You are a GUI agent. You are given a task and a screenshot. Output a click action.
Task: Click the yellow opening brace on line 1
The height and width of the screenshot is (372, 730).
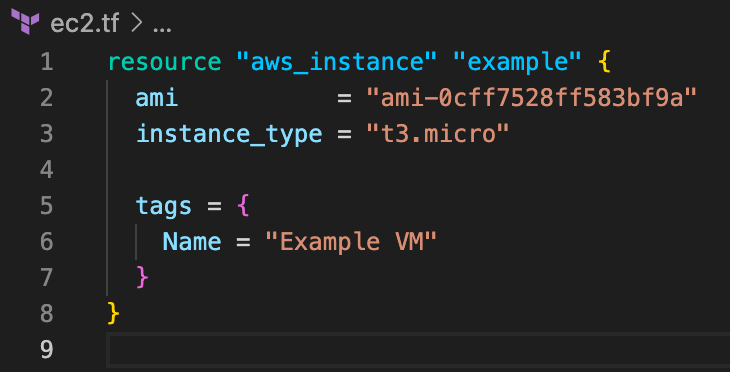(x=603, y=62)
